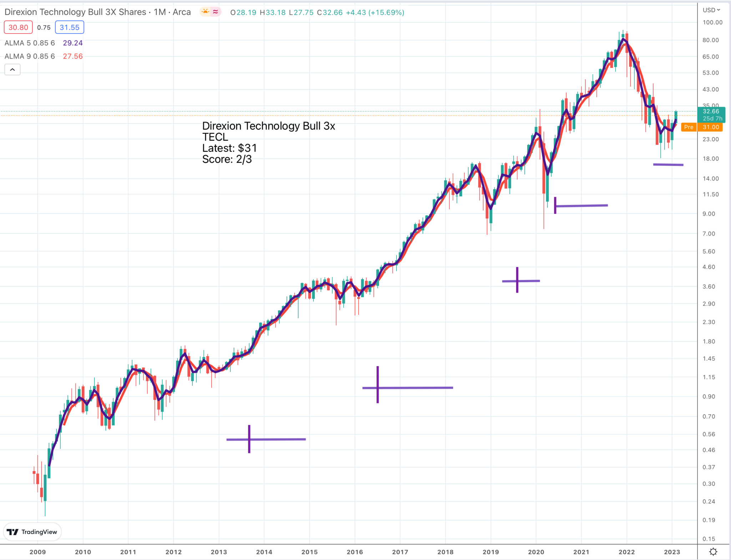731x560 pixels.
Task: Collapse the indicator legend with chevron button
Action: [12, 70]
